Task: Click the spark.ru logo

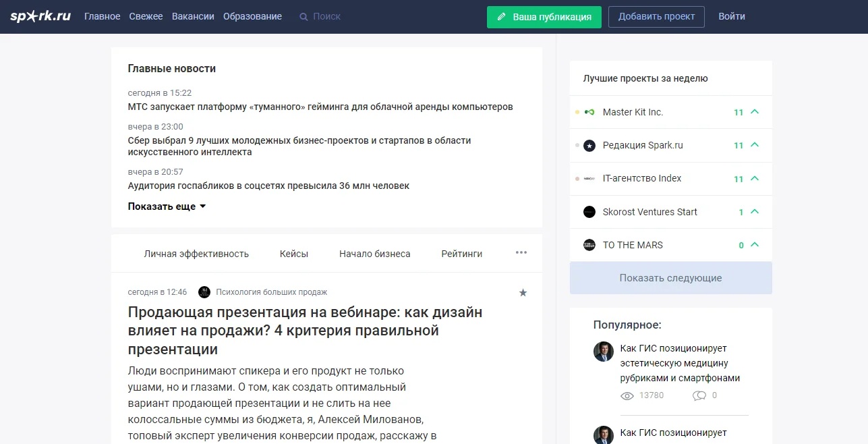Action: (x=40, y=16)
